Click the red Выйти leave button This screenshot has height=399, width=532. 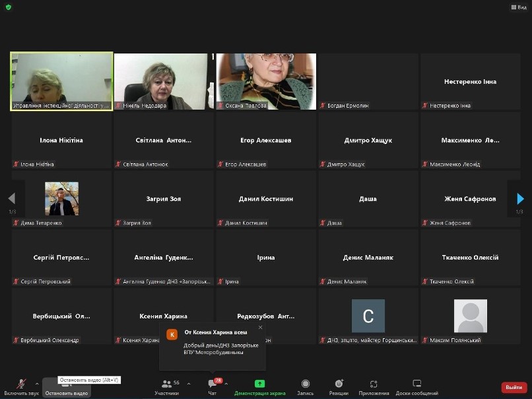[514, 388]
